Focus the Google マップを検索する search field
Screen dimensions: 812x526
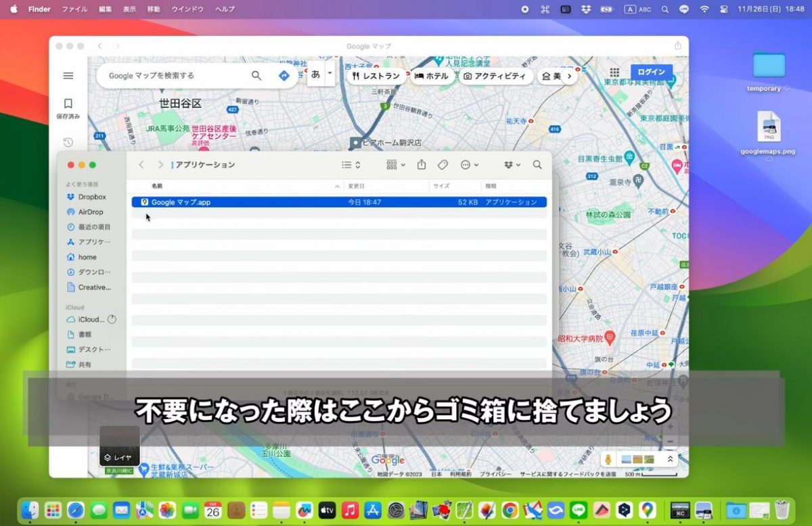click(177, 76)
